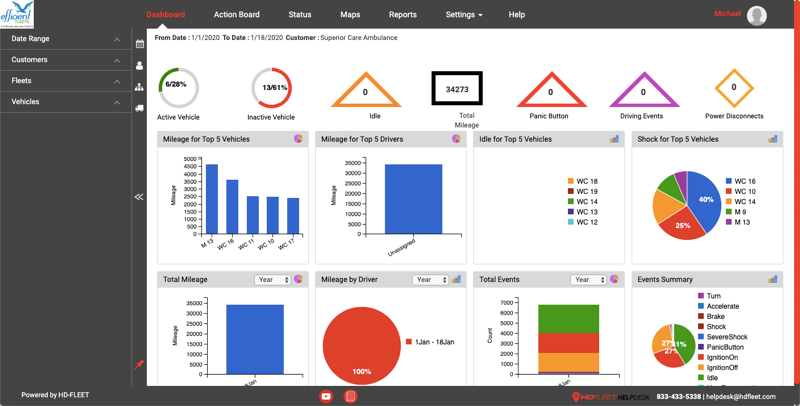The height and width of the screenshot is (406, 800).
Task: Click the Powered by HD-FLEET text
Action: click(55, 395)
